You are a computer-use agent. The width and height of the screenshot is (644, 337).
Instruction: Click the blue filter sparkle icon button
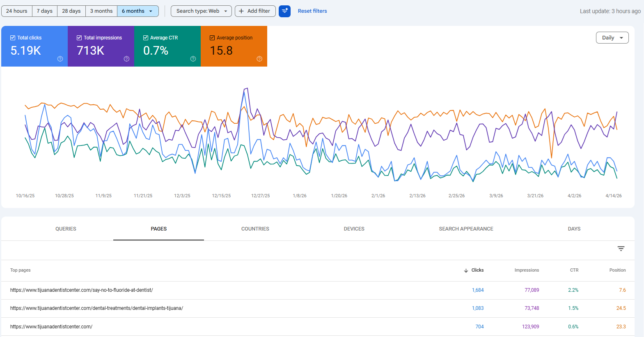(284, 11)
